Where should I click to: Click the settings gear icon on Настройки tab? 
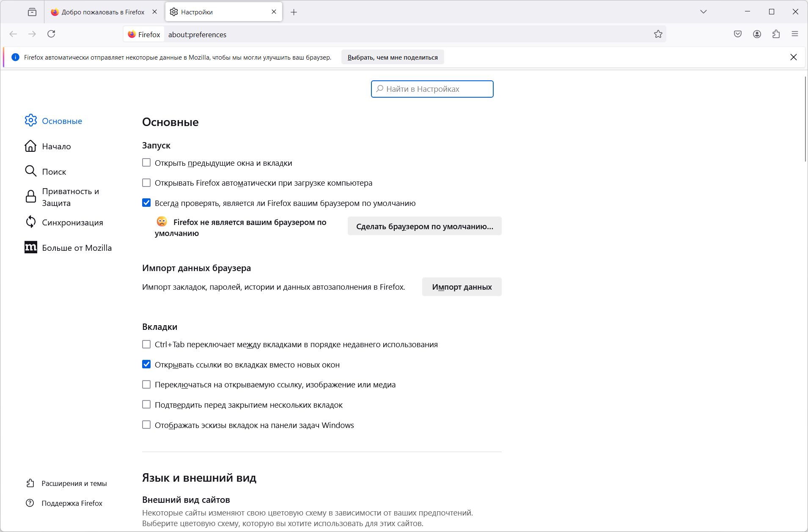point(174,12)
